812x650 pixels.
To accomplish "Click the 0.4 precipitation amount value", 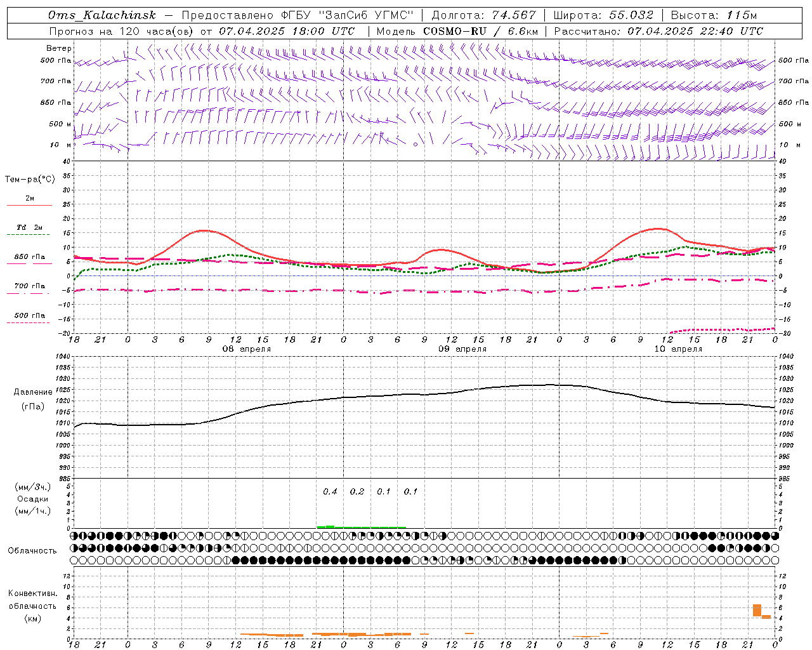I will (330, 491).
